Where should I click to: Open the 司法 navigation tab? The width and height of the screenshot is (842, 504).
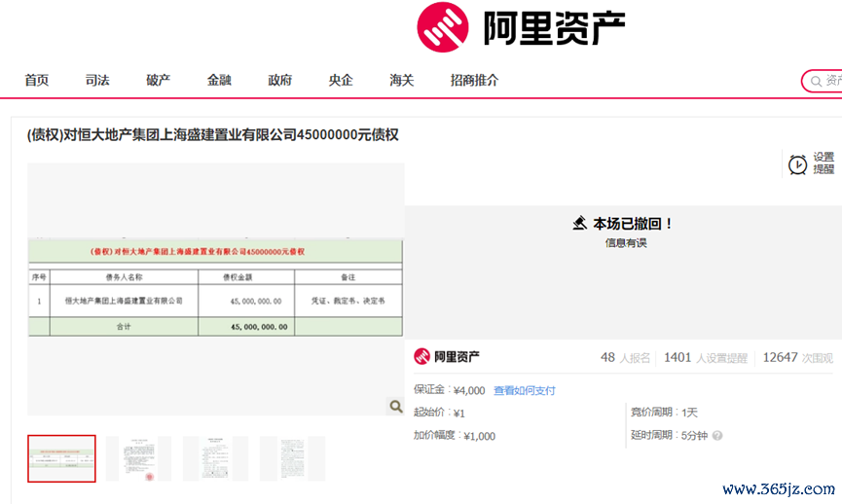(97, 81)
